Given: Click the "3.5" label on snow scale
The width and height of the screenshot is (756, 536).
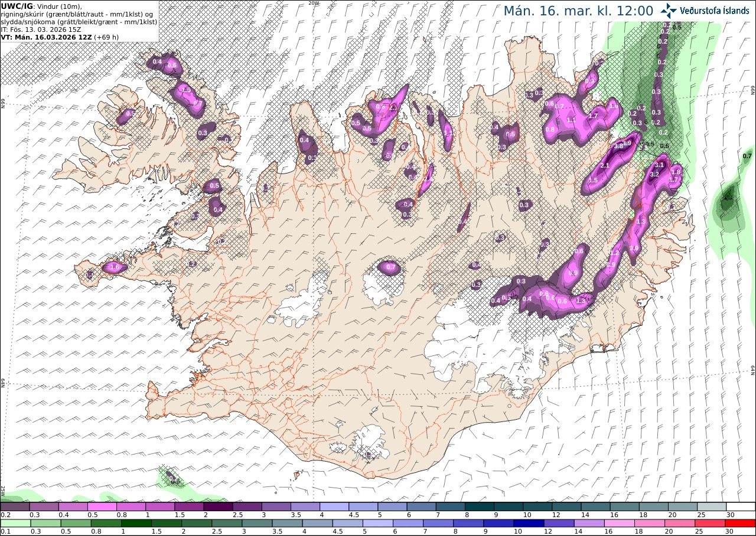Looking at the screenshot, I should (296, 515).
